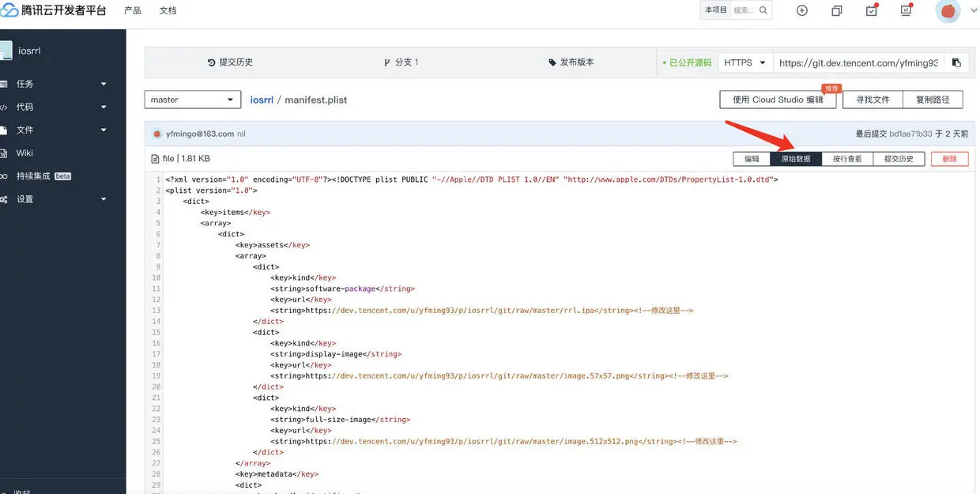Viewport: 980px width, 494px height.
Task: Open the user menu chevron beside avatar
Action: pyautogui.click(x=974, y=10)
